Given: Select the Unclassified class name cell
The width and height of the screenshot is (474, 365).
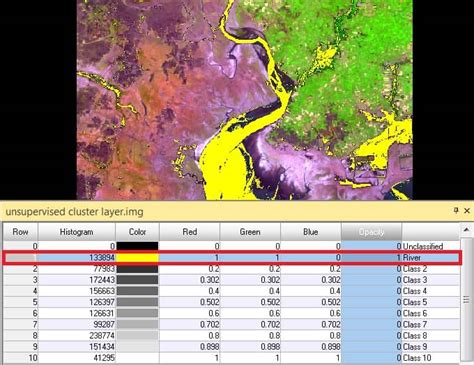Looking at the screenshot, I should [431, 246].
